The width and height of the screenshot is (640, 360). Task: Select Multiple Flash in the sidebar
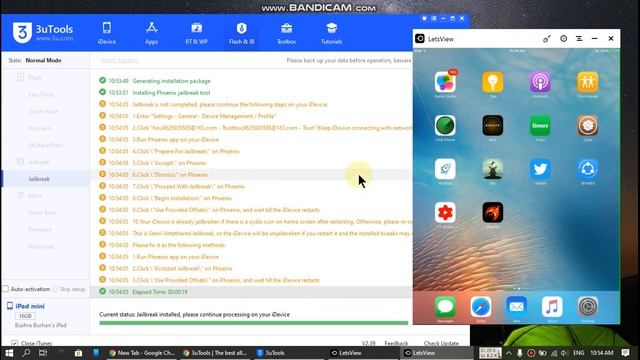[45, 145]
